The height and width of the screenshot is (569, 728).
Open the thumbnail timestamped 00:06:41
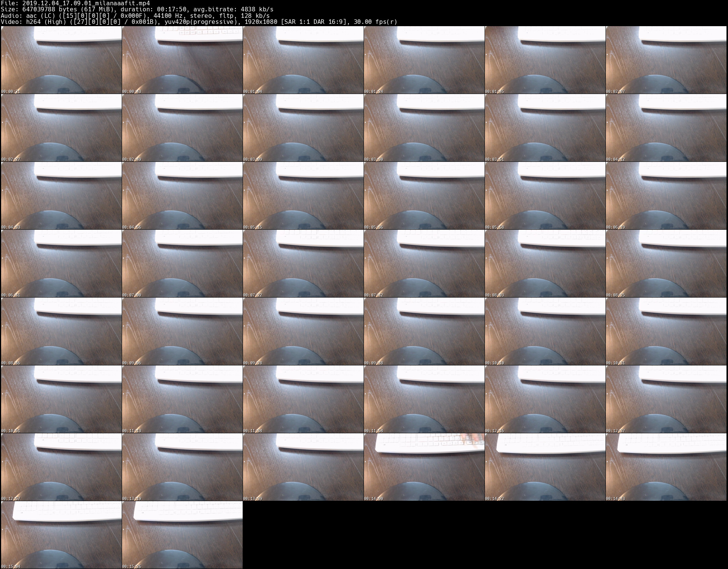tap(61, 263)
